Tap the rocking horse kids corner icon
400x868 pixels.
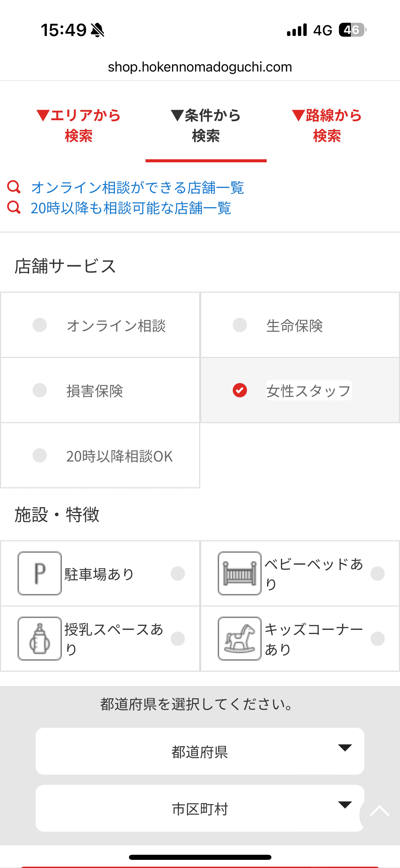(x=240, y=638)
